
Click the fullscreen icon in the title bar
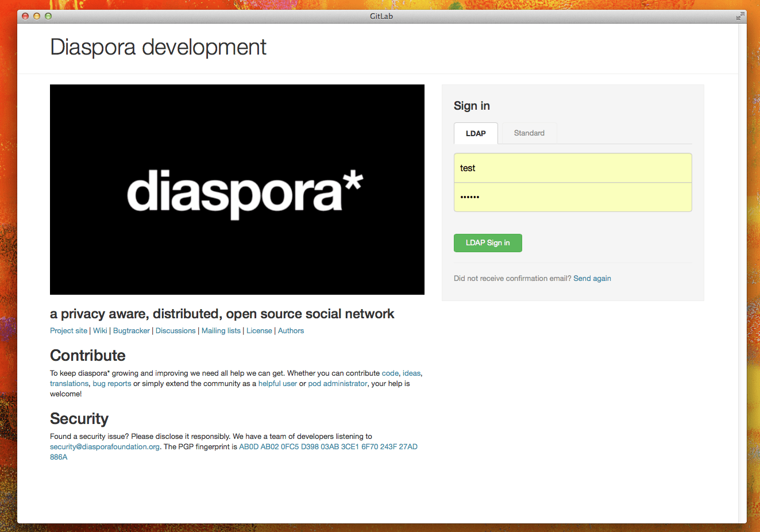[x=740, y=16]
